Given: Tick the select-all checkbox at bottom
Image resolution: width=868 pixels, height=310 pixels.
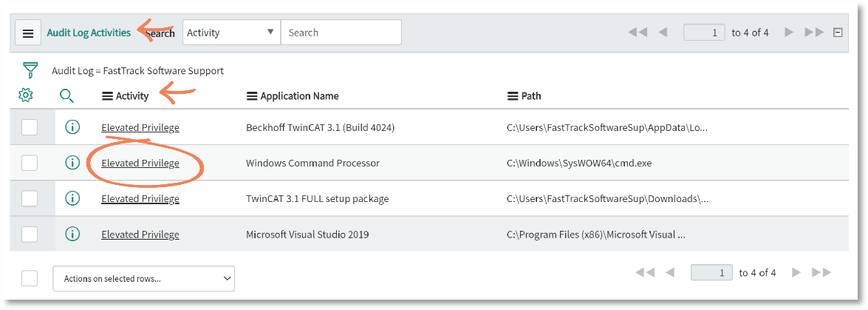Looking at the screenshot, I should click(x=30, y=278).
